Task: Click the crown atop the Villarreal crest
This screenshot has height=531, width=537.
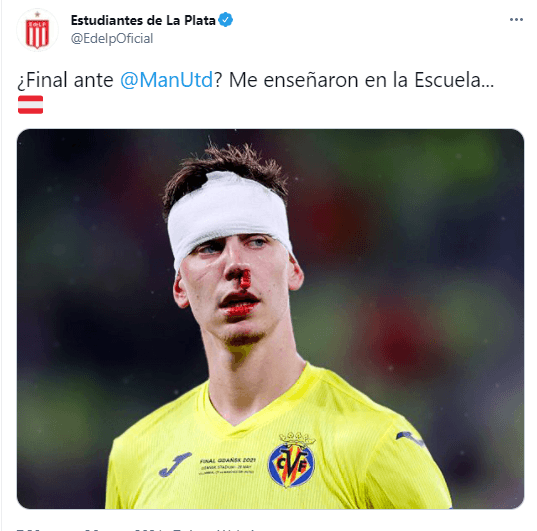Action: [297, 439]
